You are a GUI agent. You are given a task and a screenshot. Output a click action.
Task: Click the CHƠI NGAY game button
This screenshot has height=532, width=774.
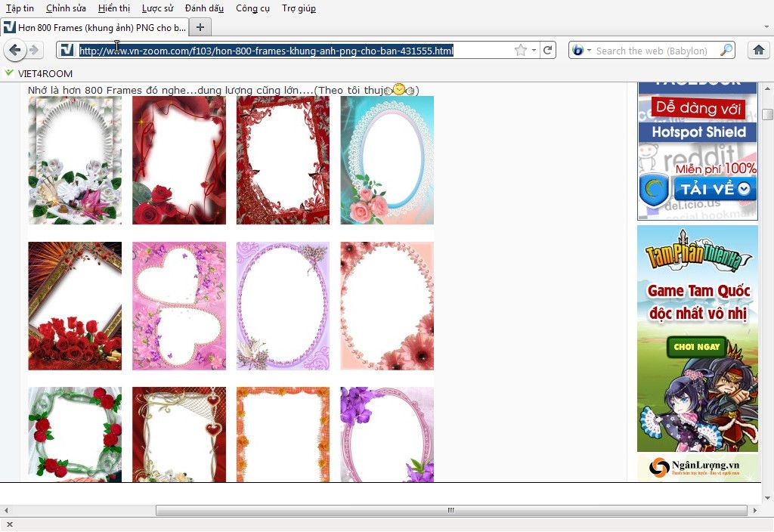tap(696, 347)
